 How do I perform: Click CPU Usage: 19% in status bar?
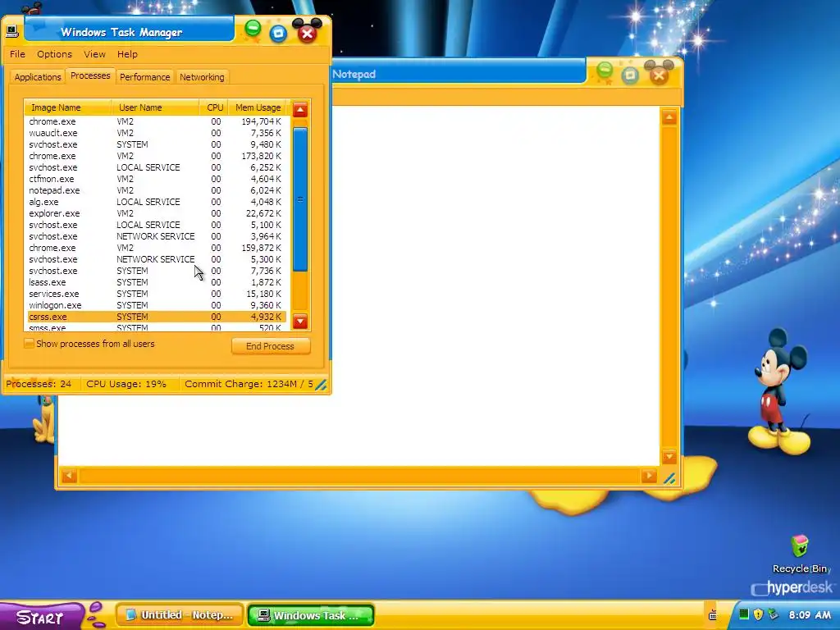click(x=126, y=384)
